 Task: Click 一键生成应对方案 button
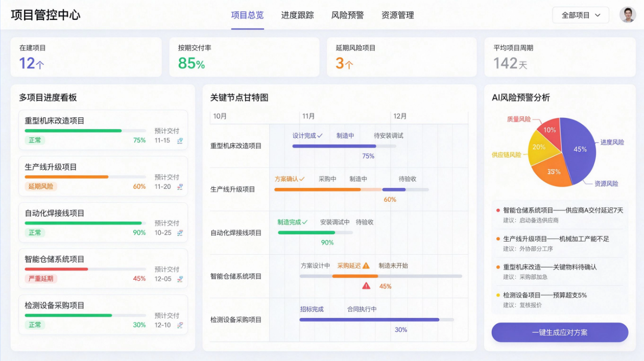(560, 332)
